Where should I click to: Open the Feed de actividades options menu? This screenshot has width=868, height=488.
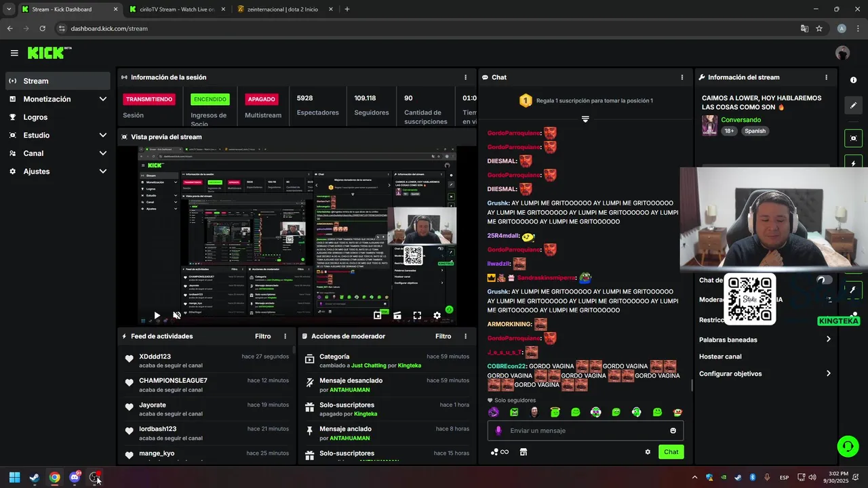pos(285,336)
